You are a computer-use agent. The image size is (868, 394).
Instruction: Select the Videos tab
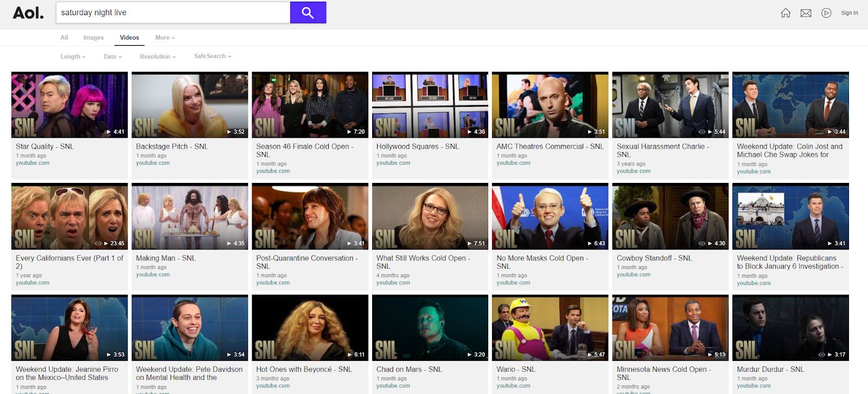(x=129, y=37)
